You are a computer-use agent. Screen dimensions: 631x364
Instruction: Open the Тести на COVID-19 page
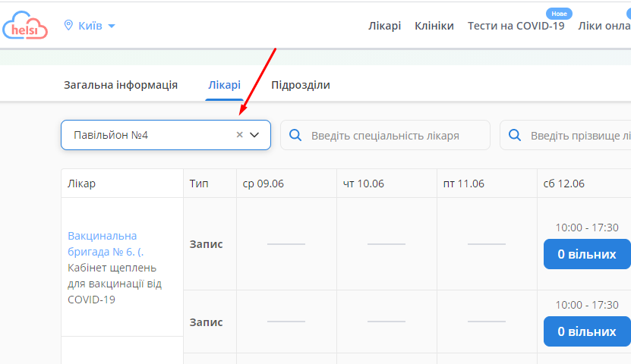[x=516, y=26]
